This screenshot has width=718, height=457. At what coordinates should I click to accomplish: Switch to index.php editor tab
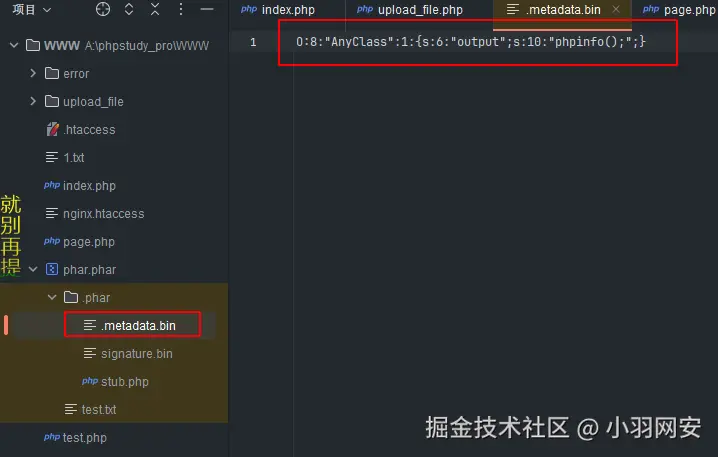(x=278, y=10)
